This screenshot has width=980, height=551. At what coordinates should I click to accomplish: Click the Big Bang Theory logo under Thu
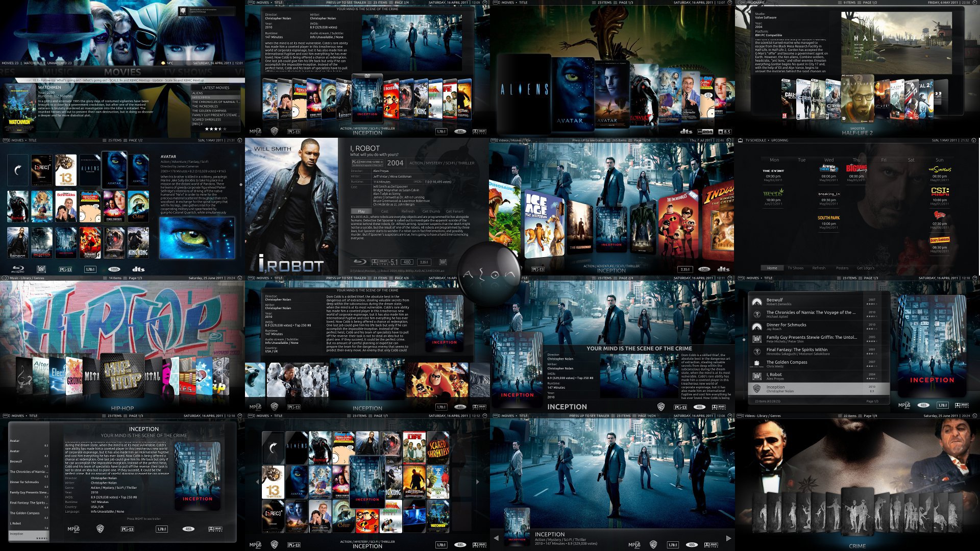tap(856, 168)
